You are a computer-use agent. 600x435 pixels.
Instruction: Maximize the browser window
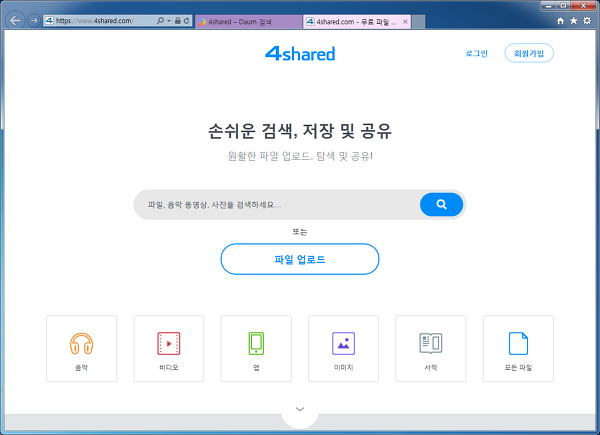pyautogui.click(x=563, y=5)
